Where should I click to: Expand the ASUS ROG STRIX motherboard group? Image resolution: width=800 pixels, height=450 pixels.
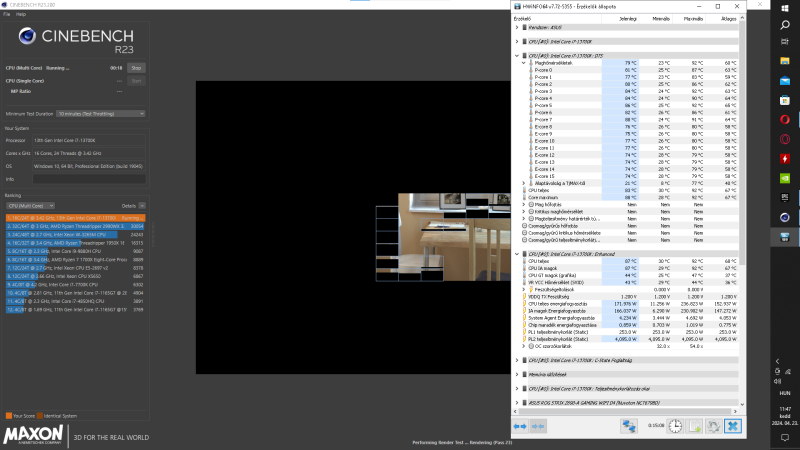click(517, 403)
